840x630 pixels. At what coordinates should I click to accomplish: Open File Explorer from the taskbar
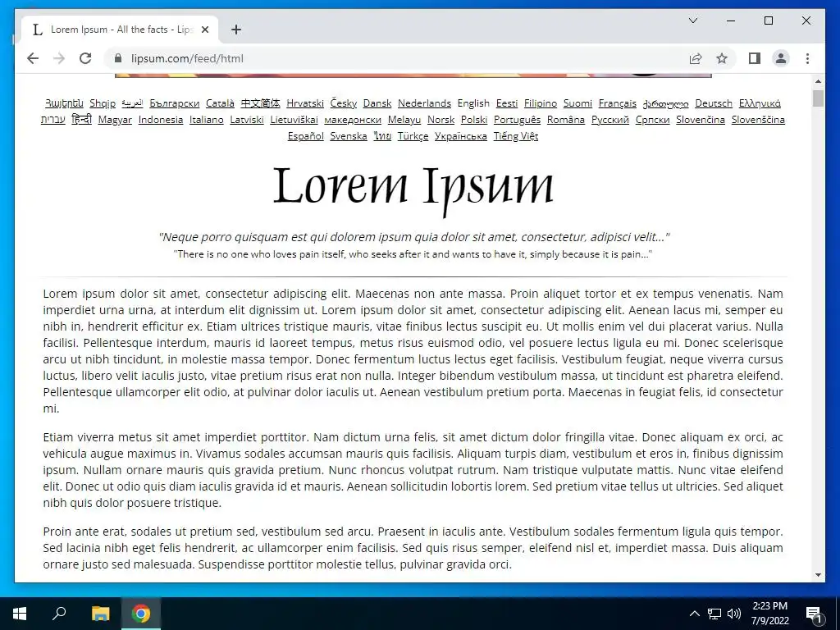[100, 614]
